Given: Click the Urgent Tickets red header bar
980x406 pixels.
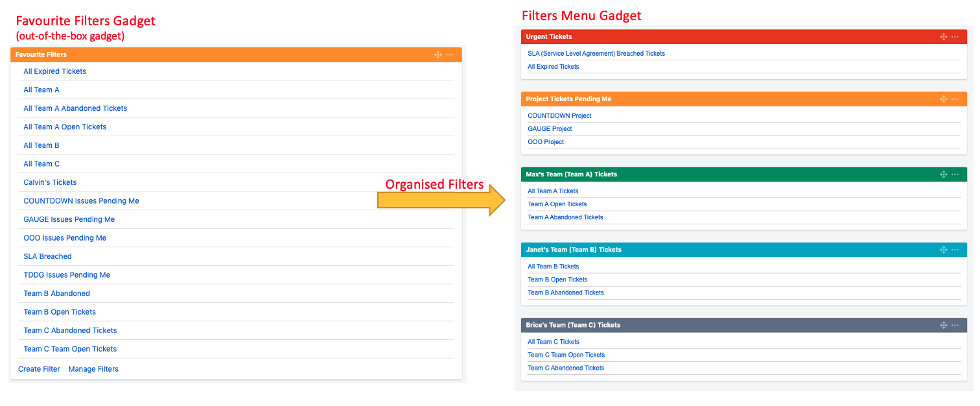Looking at the screenshot, I should (713, 37).
